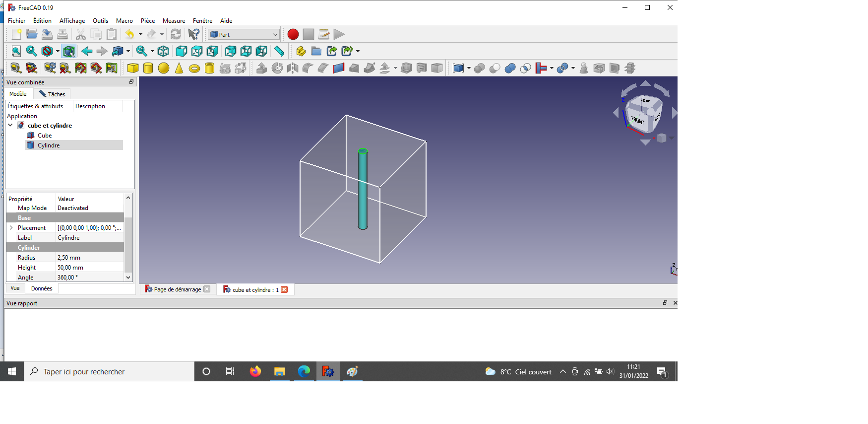Open the Part workbench dropdown
The width and height of the screenshot is (868, 424).
(x=244, y=34)
